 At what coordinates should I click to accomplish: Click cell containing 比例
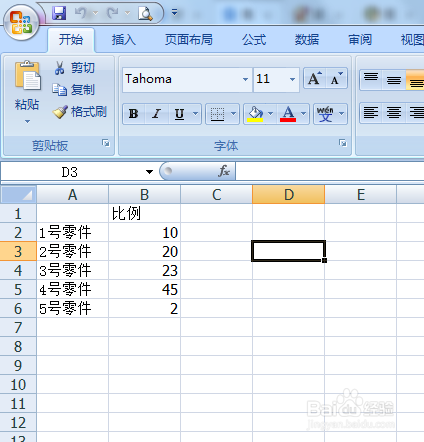(x=144, y=213)
